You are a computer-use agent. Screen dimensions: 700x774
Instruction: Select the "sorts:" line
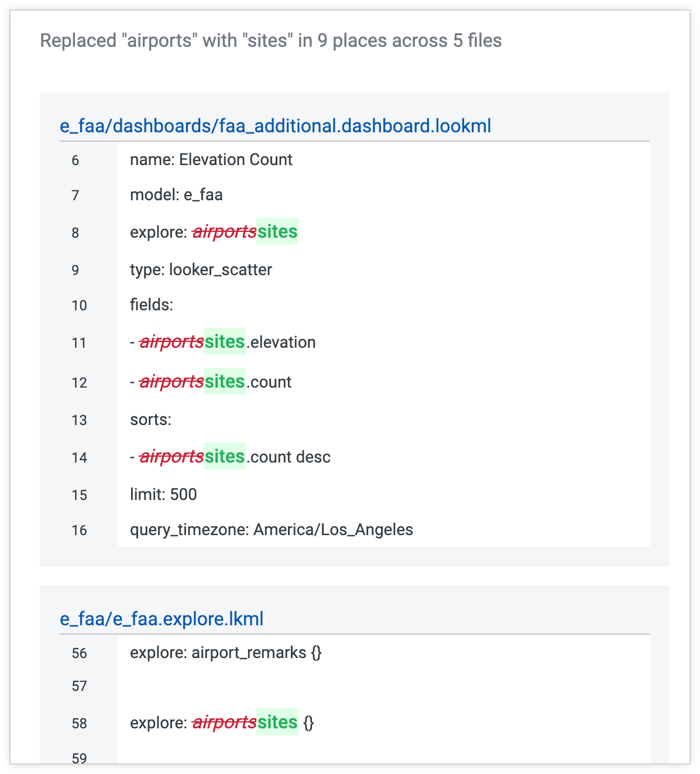[x=150, y=420]
